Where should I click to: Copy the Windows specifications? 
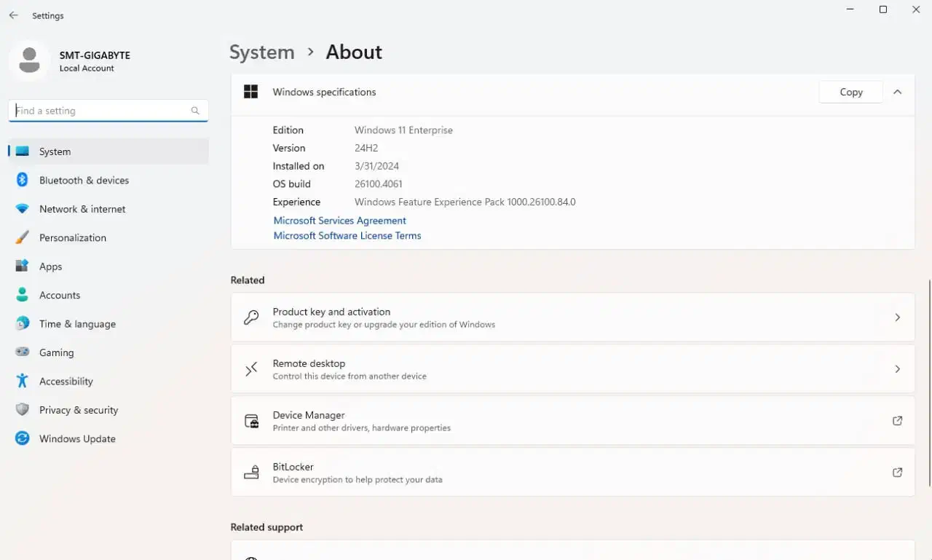850,92
